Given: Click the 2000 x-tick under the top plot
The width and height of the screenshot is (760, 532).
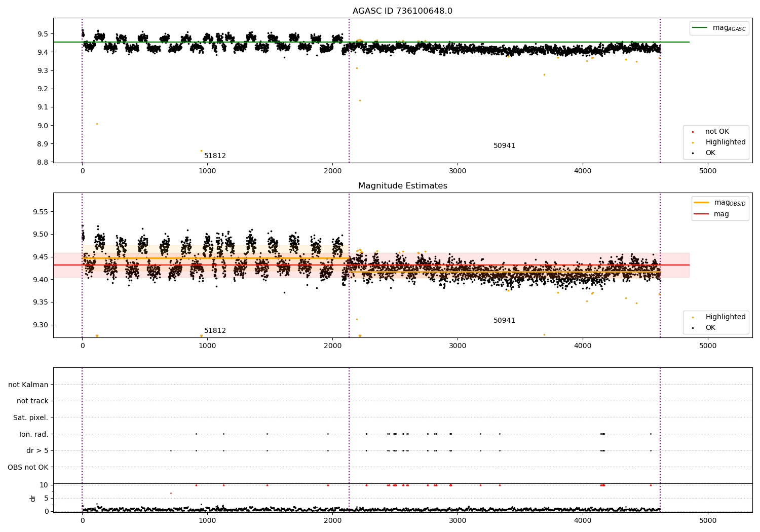Looking at the screenshot, I should [x=332, y=171].
